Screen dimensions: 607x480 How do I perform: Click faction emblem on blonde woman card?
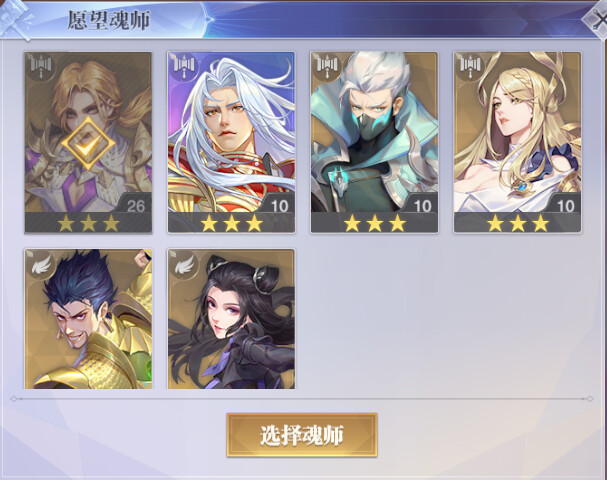[x=470, y=67]
